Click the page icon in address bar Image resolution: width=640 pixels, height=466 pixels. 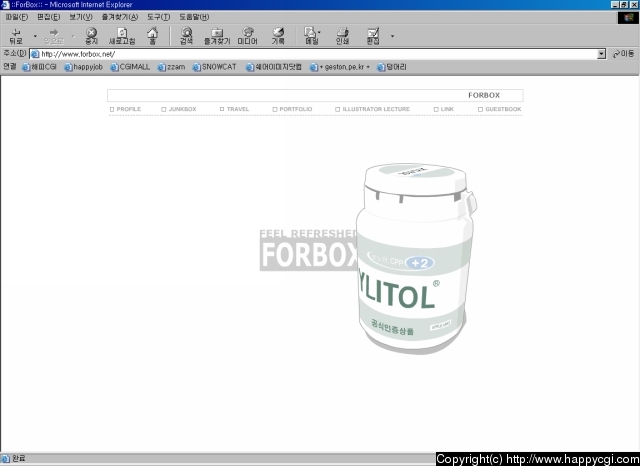35,54
